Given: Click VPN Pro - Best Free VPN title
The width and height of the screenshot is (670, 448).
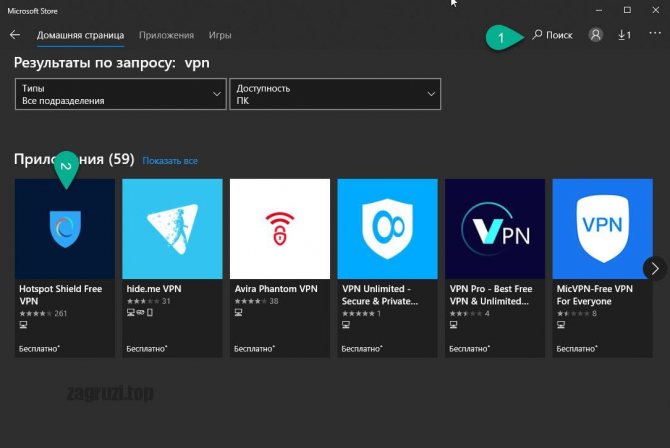Looking at the screenshot, I should point(491,295).
